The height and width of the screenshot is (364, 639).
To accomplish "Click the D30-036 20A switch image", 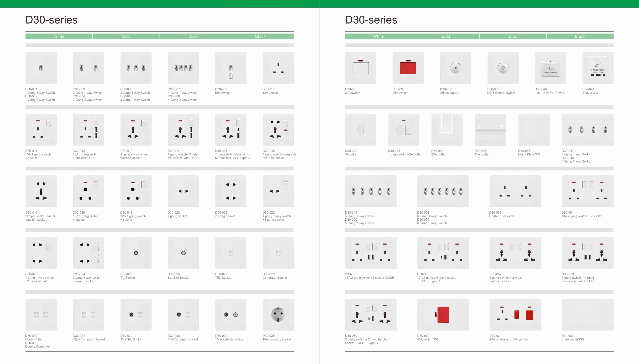I will [361, 68].
